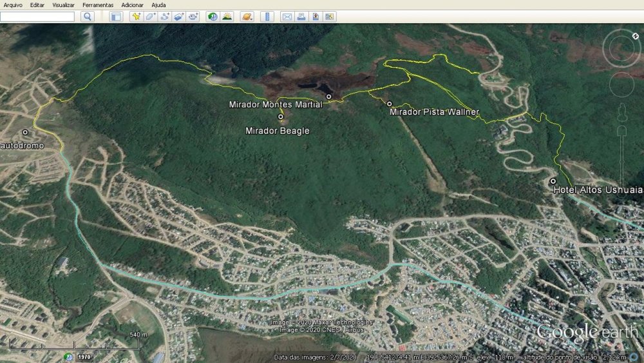
Task: Select the add path tool
Action: (x=165, y=17)
